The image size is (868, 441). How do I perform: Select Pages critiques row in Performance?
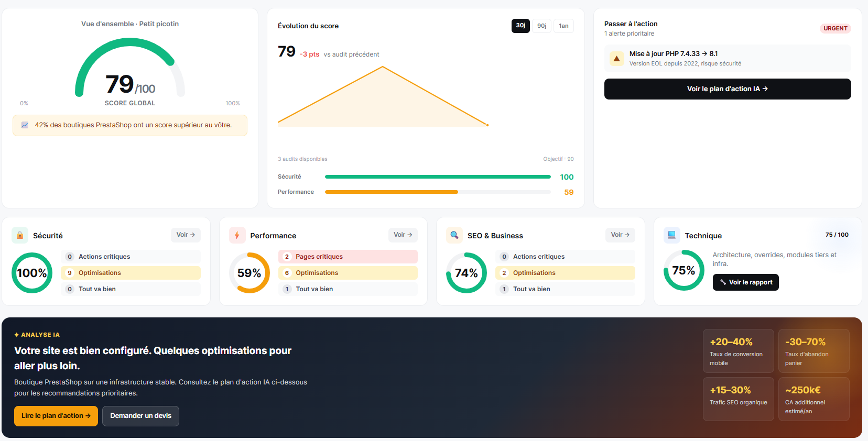click(348, 257)
